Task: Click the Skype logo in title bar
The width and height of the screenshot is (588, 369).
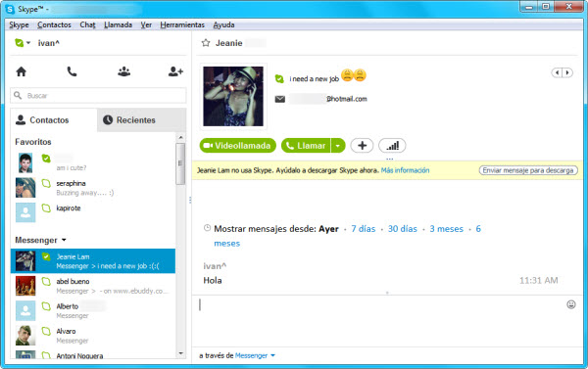Action: [11, 9]
